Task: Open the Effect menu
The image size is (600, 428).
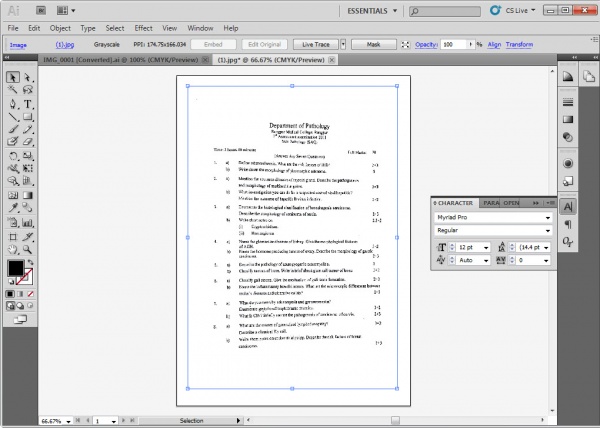Action: (x=144, y=28)
